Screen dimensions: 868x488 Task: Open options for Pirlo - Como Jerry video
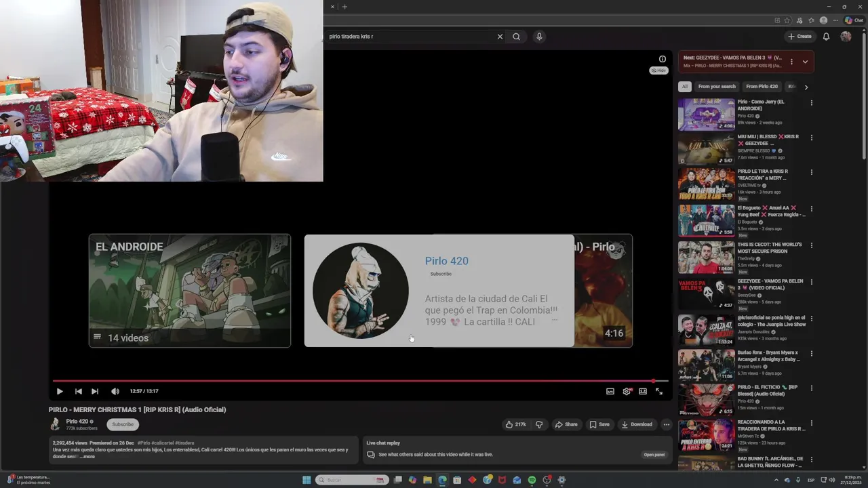(811, 103)
